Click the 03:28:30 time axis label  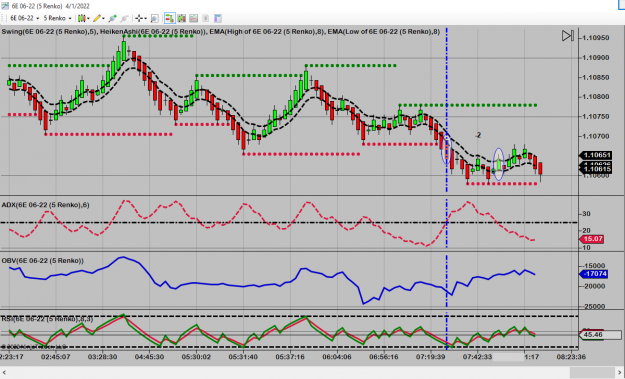(102, 357)
